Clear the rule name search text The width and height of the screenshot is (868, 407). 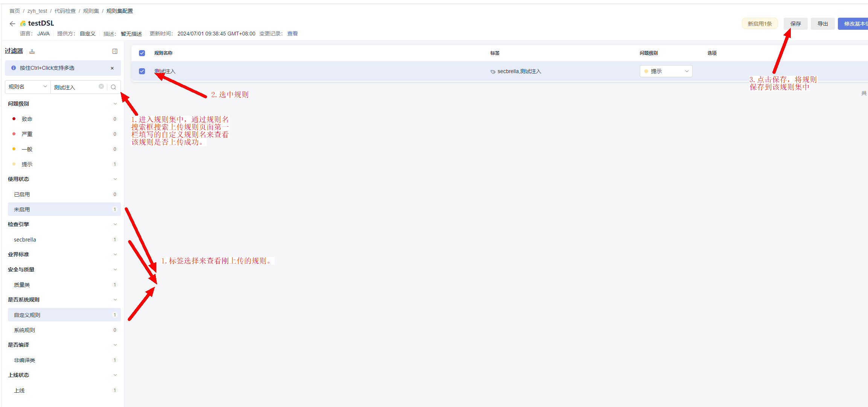pos(101,87)
